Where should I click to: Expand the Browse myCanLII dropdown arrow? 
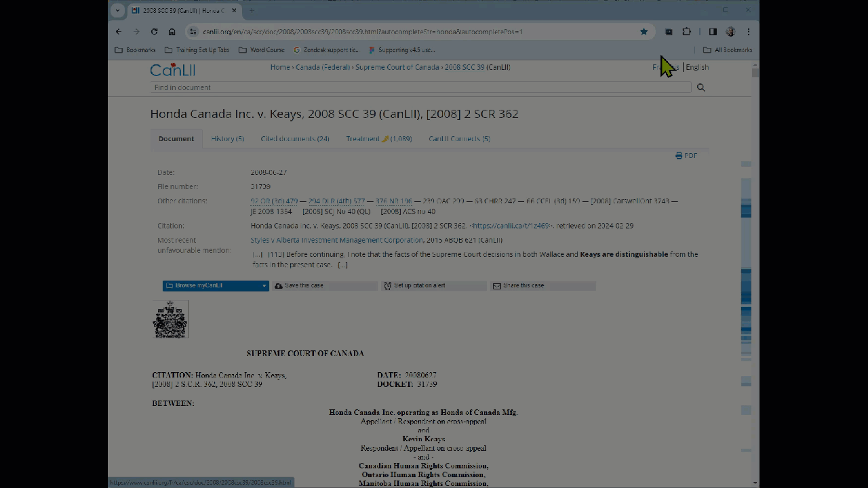pos(264,286)
